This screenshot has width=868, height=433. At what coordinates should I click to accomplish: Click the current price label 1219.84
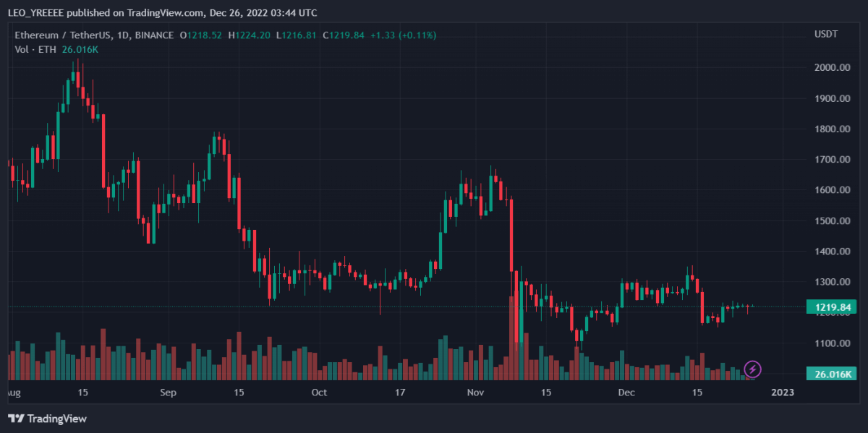point(831,307)
